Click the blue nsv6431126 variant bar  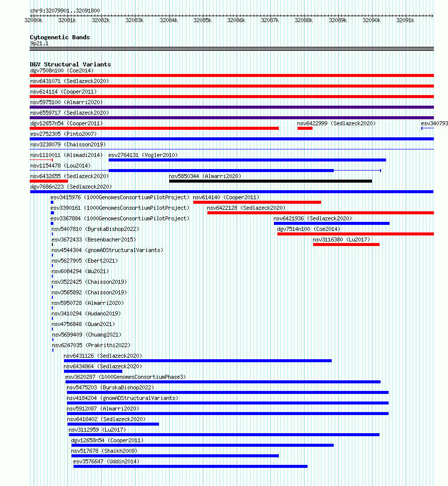[198, 361]
